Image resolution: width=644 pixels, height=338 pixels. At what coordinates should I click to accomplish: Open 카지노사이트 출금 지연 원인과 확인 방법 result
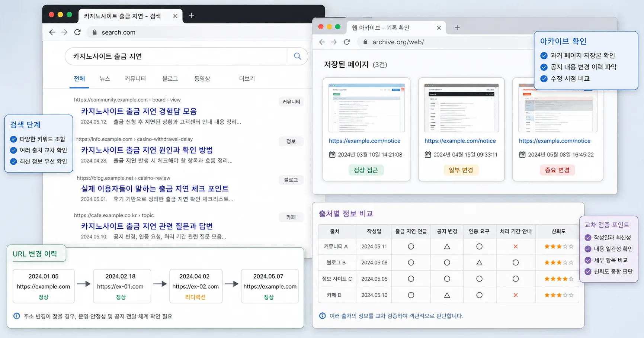pyautogui.click(x=147, y=150)
